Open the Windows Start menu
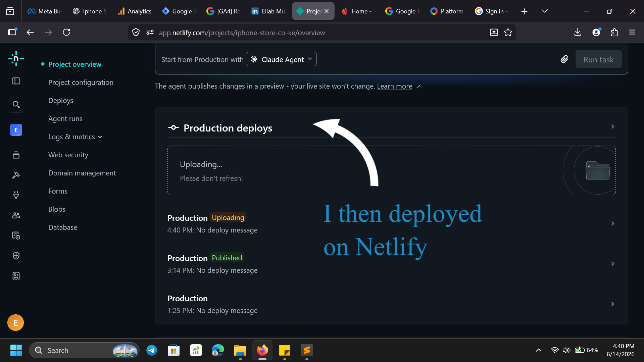Screen dimensions: 644x362 [16, 351]
